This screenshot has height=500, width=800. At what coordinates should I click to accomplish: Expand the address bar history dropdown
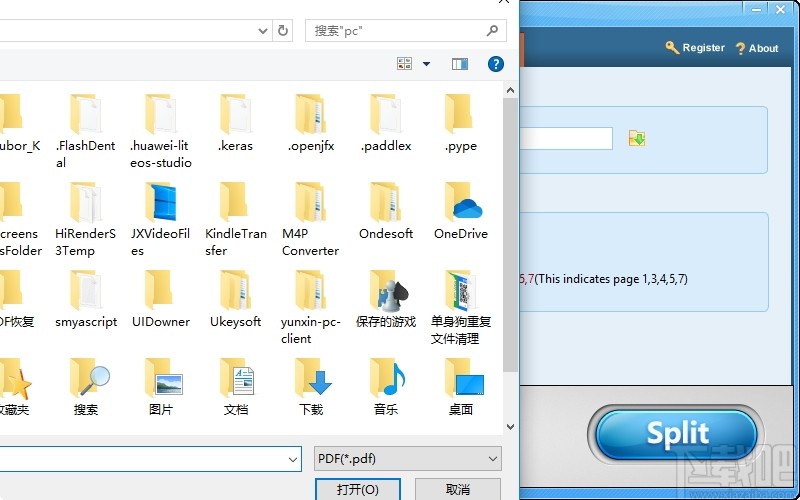(263, 31)
